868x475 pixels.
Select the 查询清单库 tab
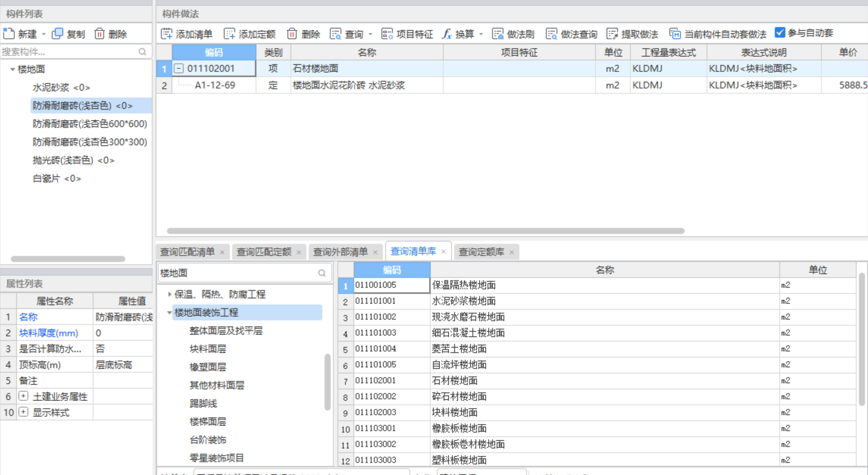413,251
